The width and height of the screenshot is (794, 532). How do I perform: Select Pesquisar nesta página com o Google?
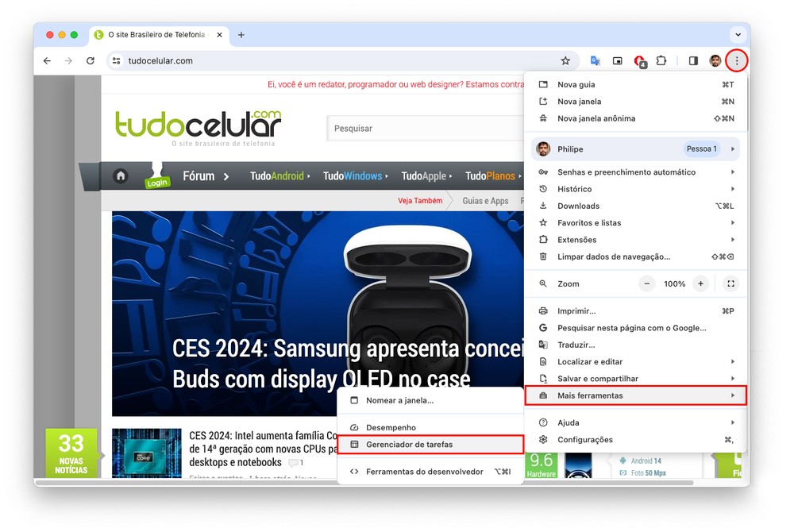coord(635,328)
